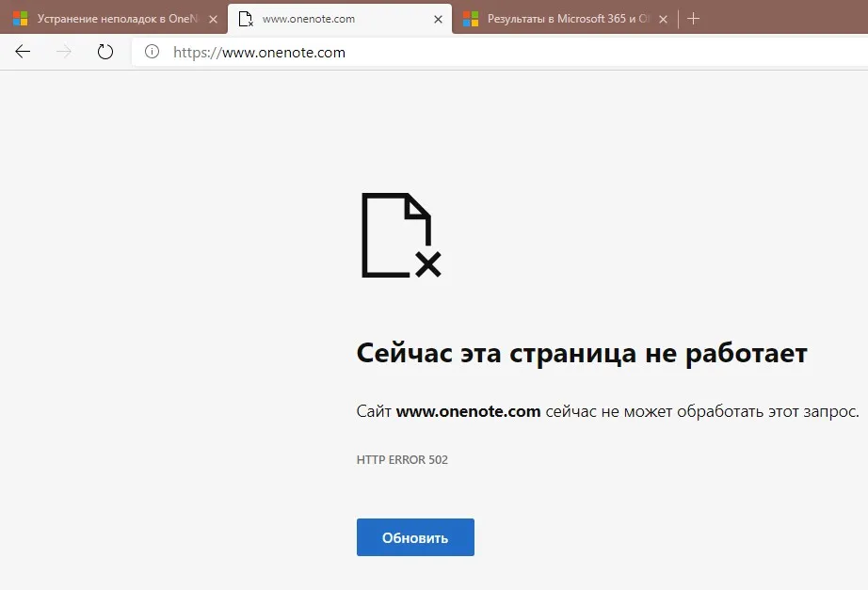Switch to the 'Устранение неполадок в OneN' tab
This screenshot has width=868, height=590.
click(115, 19)
